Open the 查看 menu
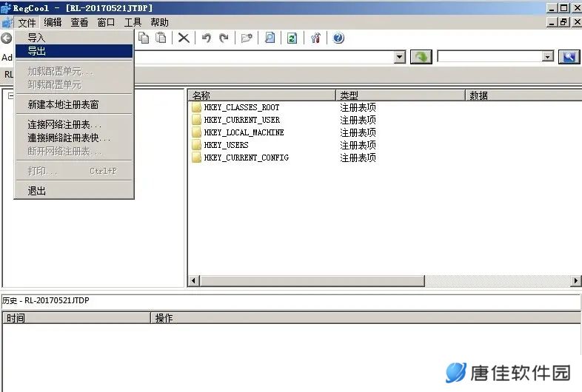The width and height of the screenshot is (582, 392). tap(79, 23)
